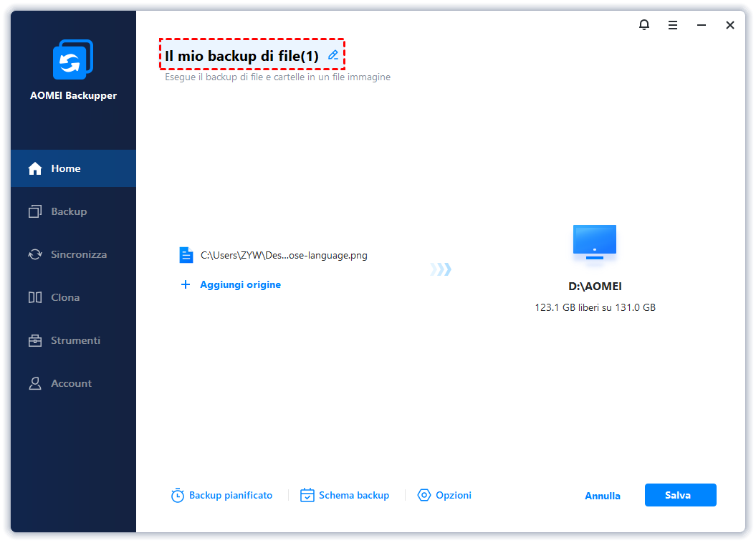Open notifications bell icon
This screenshot has width=756, height=543.
[x=644, y=24]
